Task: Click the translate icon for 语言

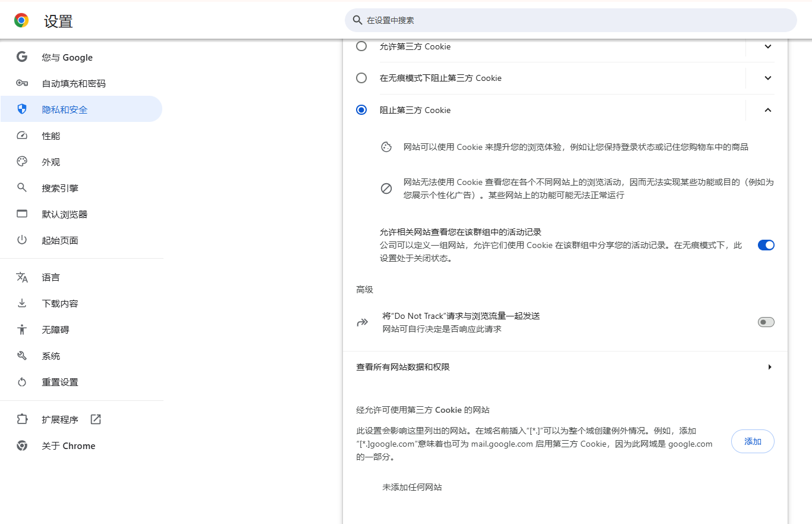Action: [x=22, y=277]
